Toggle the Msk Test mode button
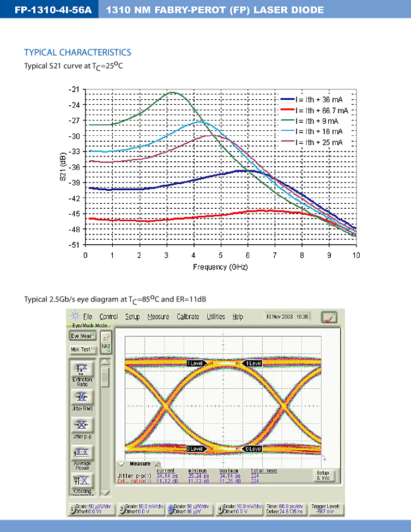The height and width of the screenshot is (532, 411). pos(82,349)
